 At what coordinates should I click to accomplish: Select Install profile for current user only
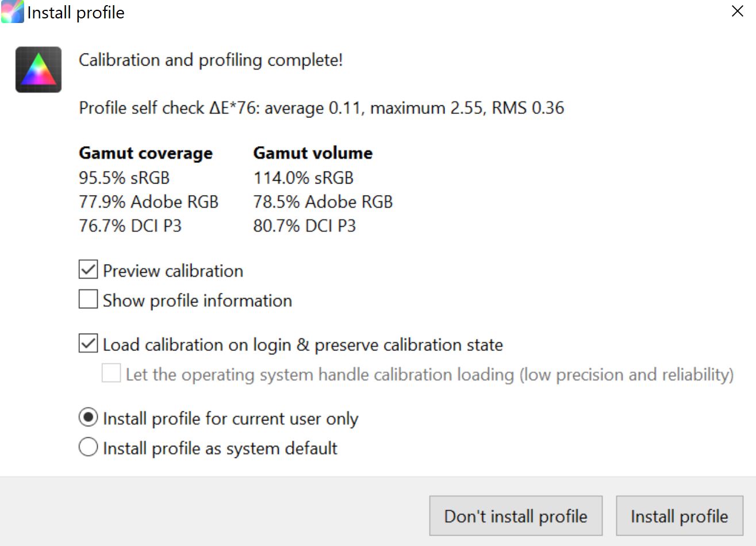[x=88, y=418]
